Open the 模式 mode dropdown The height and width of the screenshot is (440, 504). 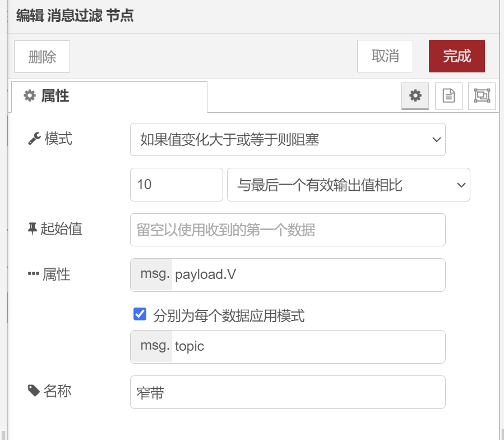click(x=288, y=139)
